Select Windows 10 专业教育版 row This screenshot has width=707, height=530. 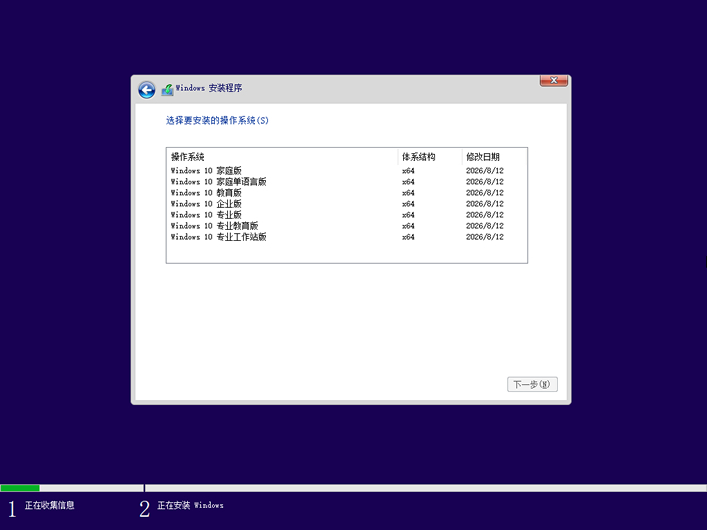(346, 226)
